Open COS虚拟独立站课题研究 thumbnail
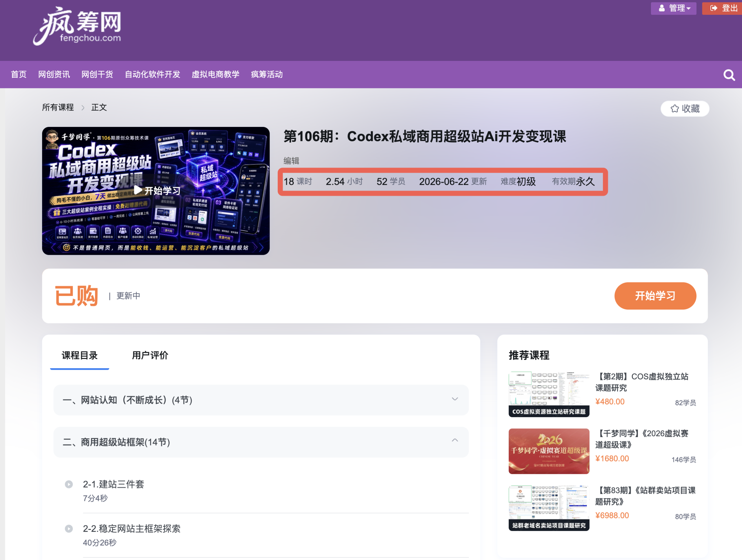Image resolution: width=742 pixels, height=560 pixels. pyautogui.click(x=549, y=394)
